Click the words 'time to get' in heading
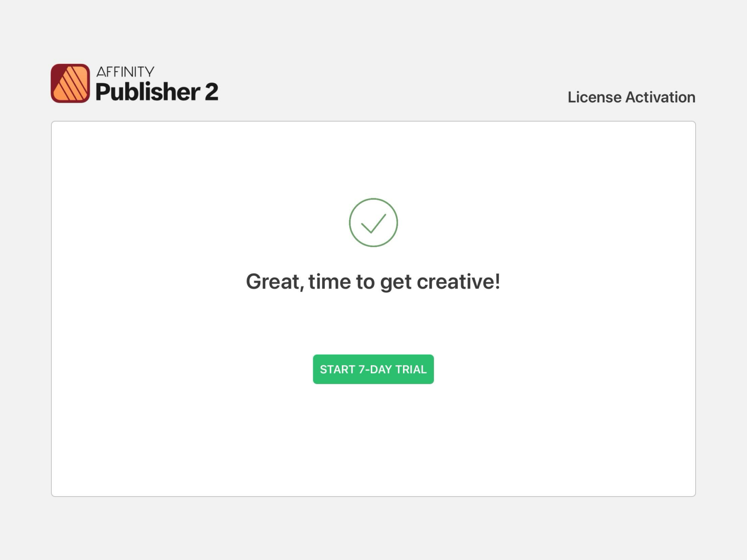 [359, 282]
